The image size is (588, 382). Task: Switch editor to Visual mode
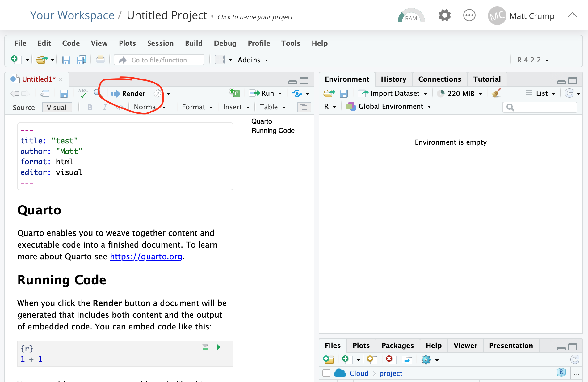pyautogui.click(x=57, y=107)
